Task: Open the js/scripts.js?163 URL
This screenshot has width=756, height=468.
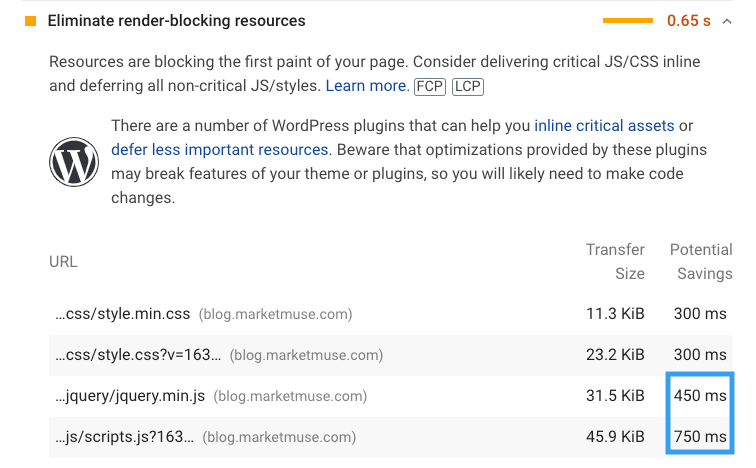Action: (124, 437)
